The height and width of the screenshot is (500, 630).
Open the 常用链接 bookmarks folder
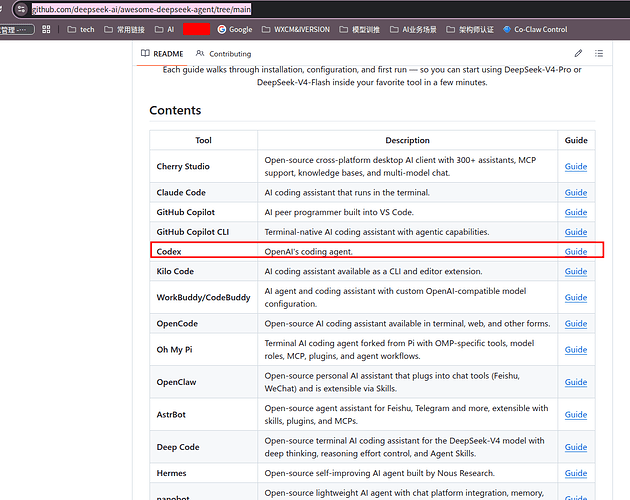coord(124,29)
